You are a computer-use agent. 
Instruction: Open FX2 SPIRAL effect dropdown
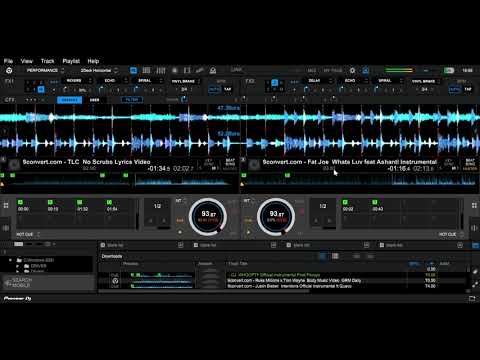(x=389, y=81)
